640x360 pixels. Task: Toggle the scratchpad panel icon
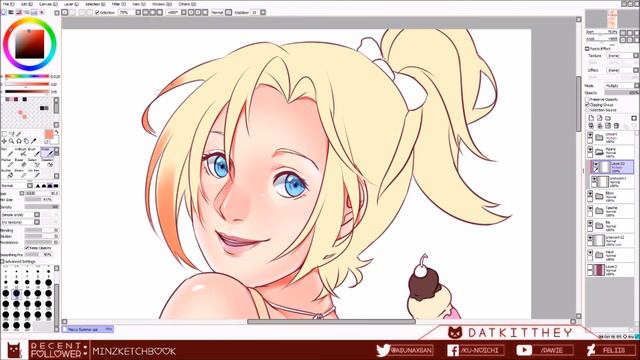(x=42, y=12)
